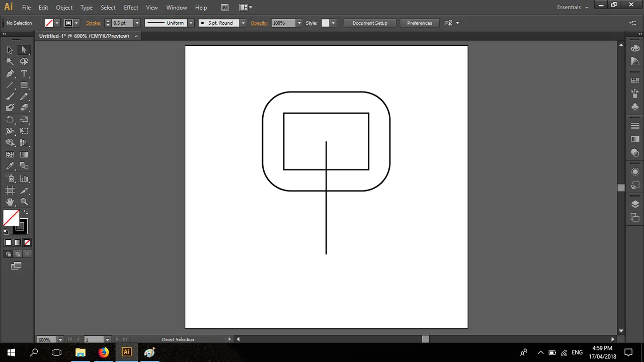
Task: Open Essentials workspace switcher
Action: (x=572, y=7)
